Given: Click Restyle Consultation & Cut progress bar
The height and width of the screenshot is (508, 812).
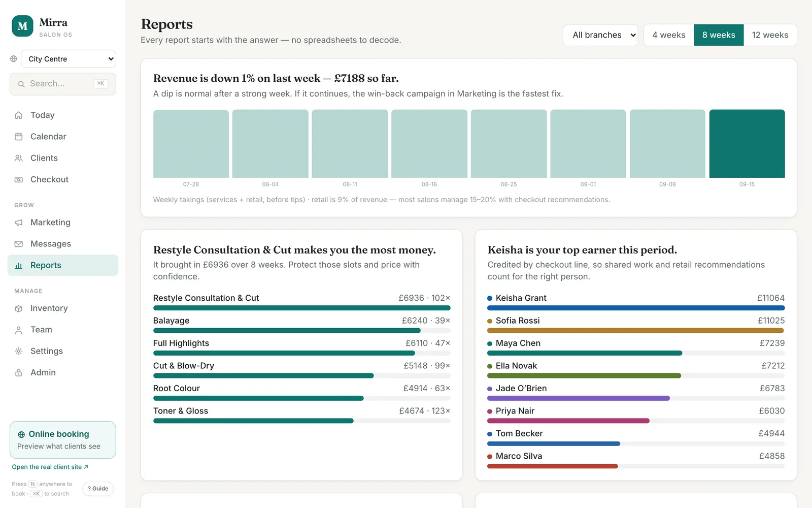Looking at the screenshot, I should [301, 308].
